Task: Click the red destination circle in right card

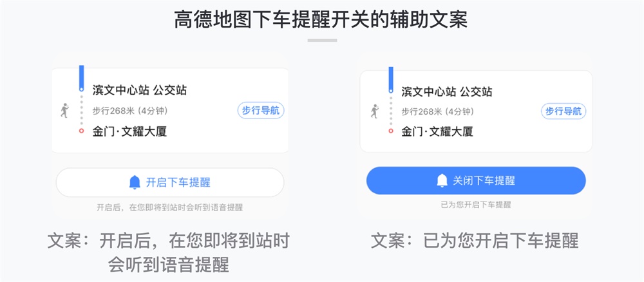Action: point(391,131)
